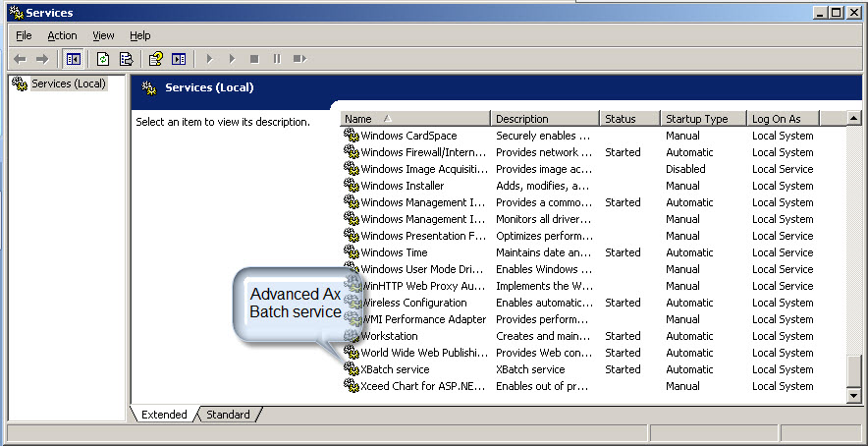Select the Extended tab
Viewport: 868px width, 446px height.
coord(164,415)
